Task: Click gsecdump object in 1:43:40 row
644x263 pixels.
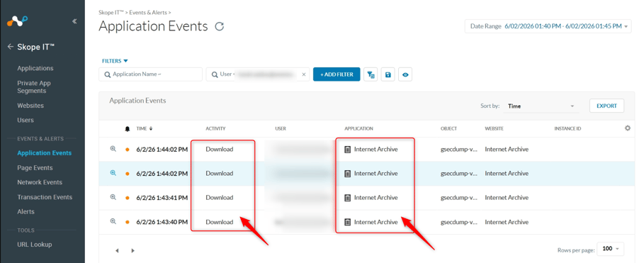Action: point(459,222)
